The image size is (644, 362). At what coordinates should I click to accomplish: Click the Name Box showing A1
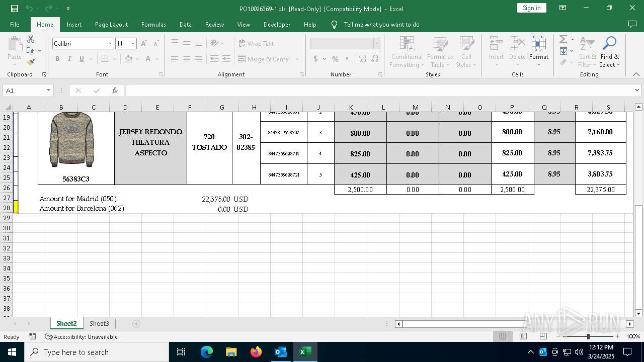28,90
